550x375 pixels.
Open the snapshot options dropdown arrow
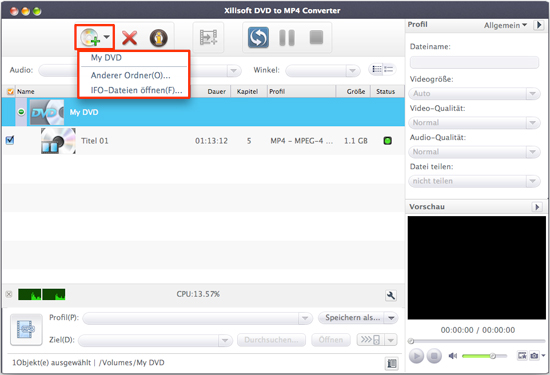click(543, 356)
